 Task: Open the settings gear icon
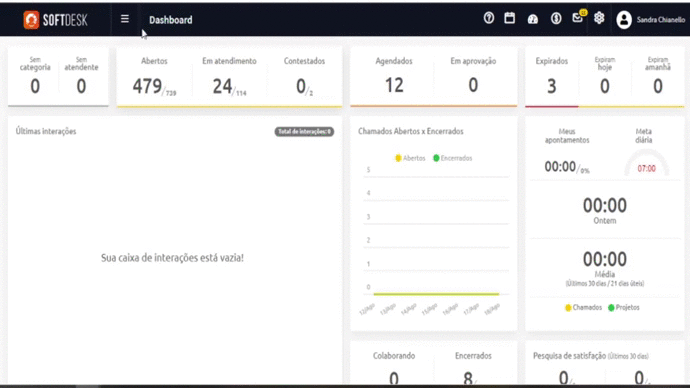[599, 18]
